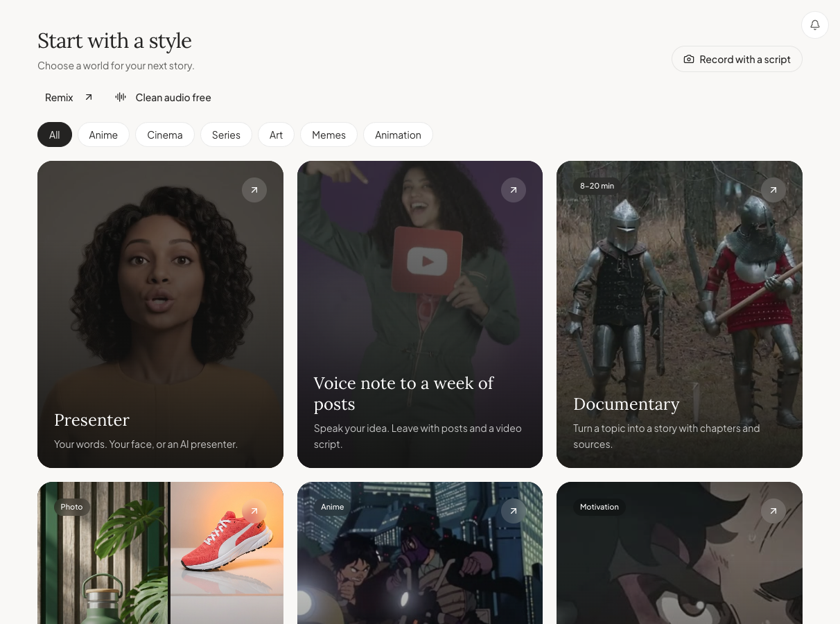Filter styles by Cinema
Image resolution: width=840 pixels, height=624 pixels.
click(x=165, y=135)
